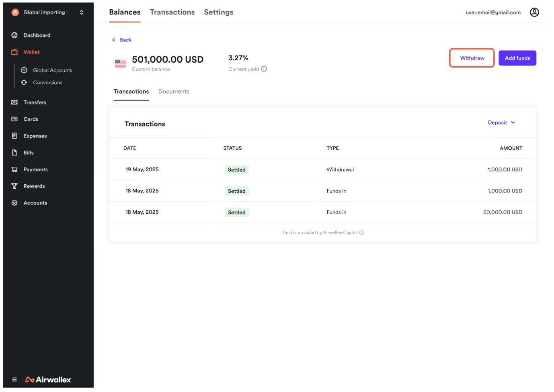Select the 19 May 2025 Withdrawal row
The image size is (554, 392).
tap(322, 169)
